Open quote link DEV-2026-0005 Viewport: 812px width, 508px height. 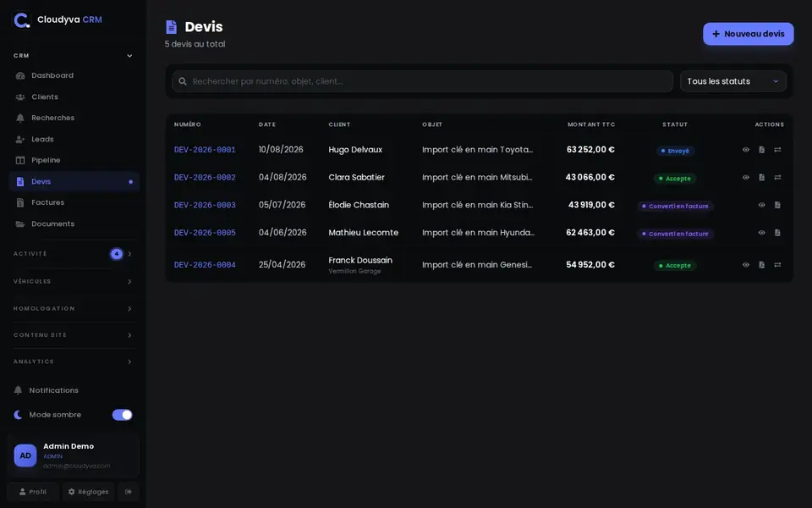[x=205, y=233]
